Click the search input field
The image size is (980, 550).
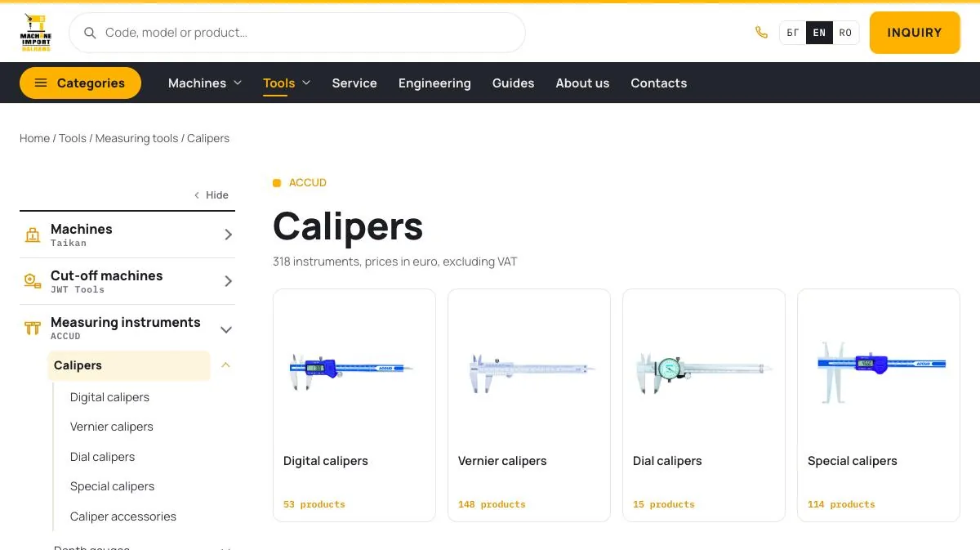coord(297,33)
